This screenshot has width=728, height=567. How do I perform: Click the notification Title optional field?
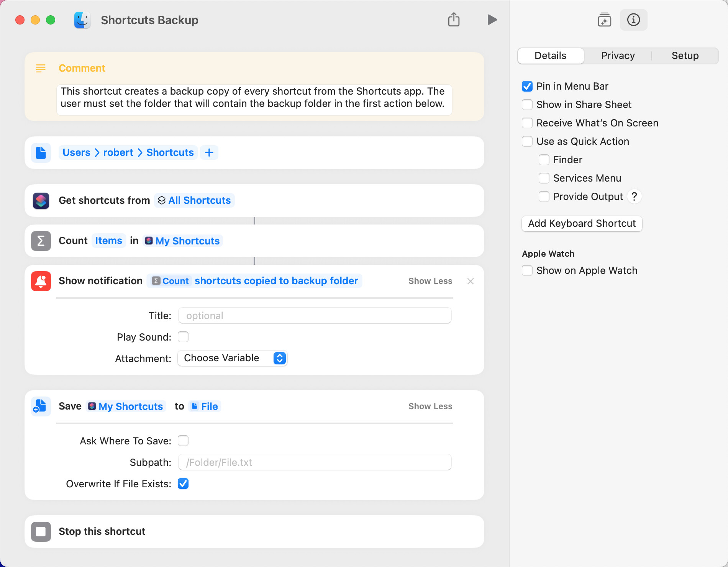[315, 315]
